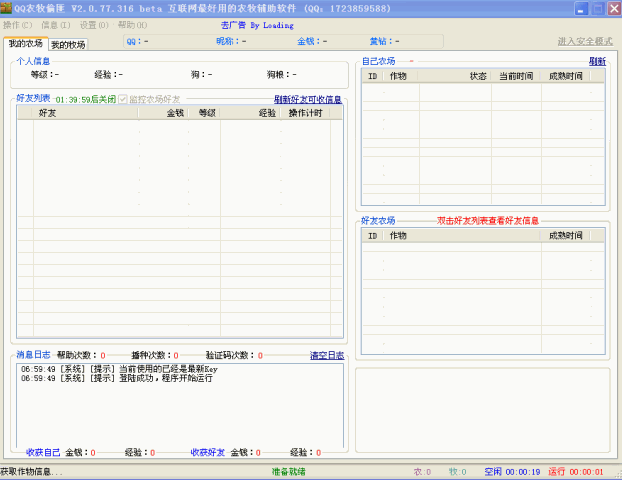Click 作物 header in 好友农场 table
This screenshot has width=622, height=480.
tap(461, 236)
